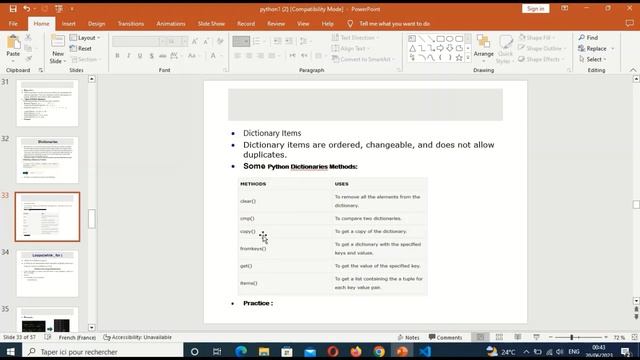Activate the Format Painter brush

pyautogui.click(x=28, y=59)
